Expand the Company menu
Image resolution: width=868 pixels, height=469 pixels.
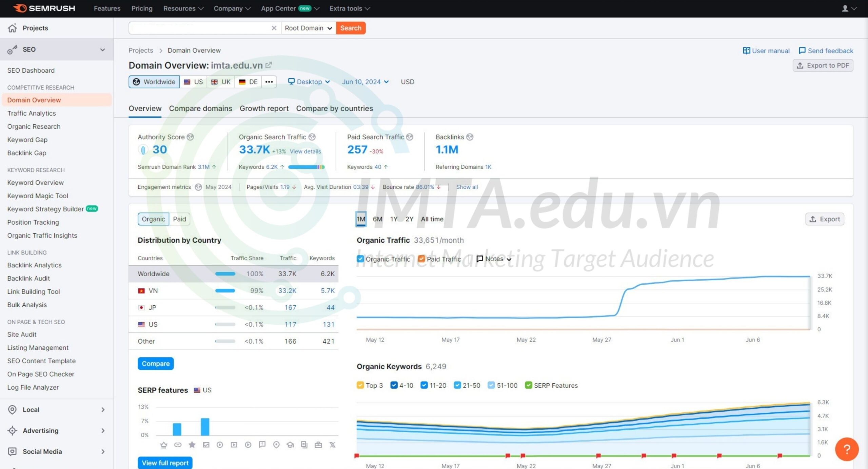click(232, 8)
